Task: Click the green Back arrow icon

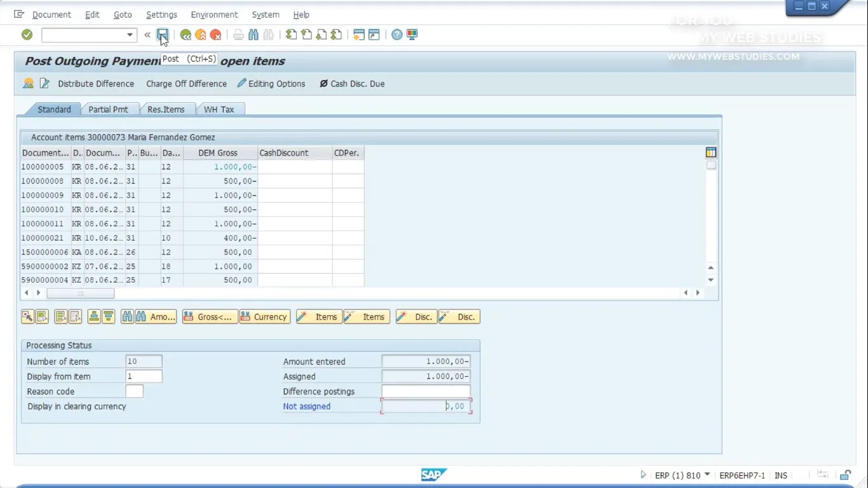Action: click(x=186, y=35)
